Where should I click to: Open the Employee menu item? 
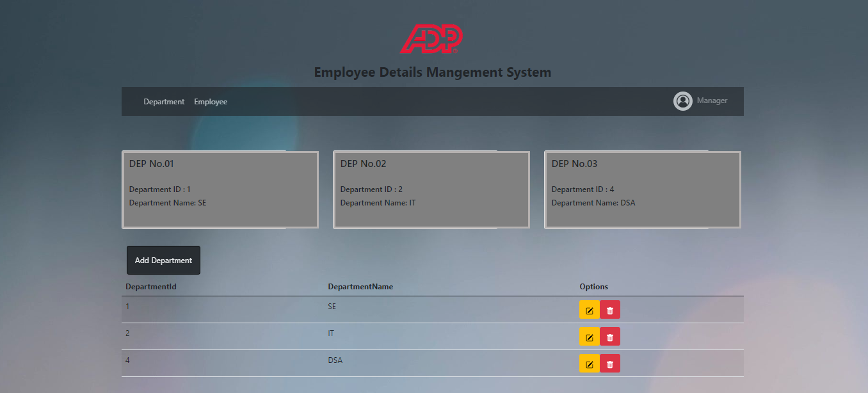pos(211,101)
